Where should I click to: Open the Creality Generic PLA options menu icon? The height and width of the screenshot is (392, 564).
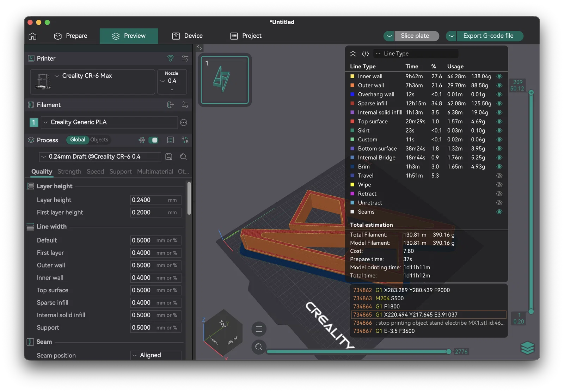click(183, 123)
